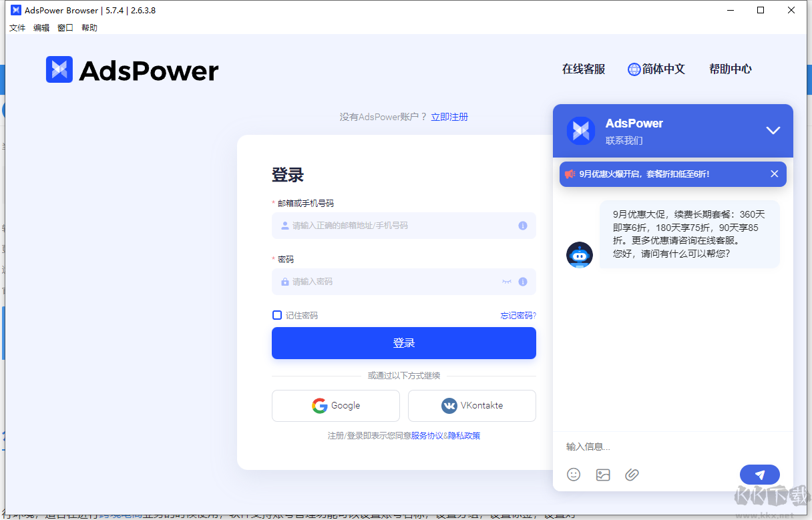Open the 立即注册 registration link
The image size is (812, 520).
click(x=449, y=116)
